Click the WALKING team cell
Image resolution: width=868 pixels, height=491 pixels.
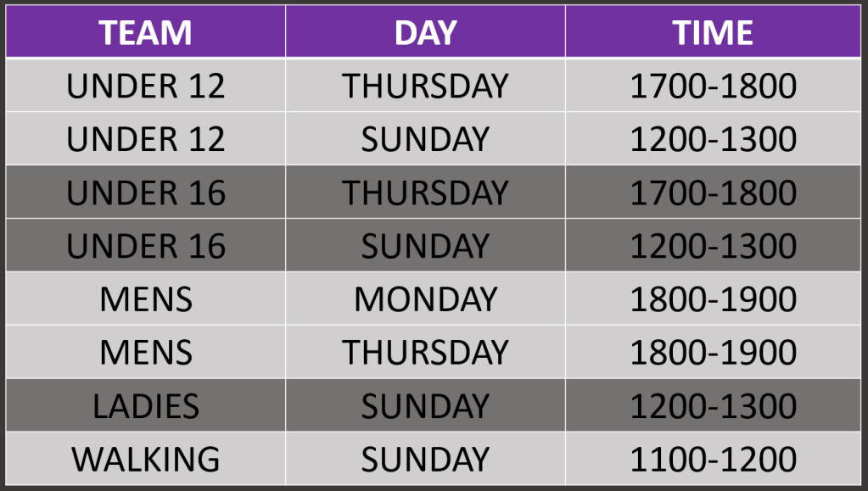point(145,459)
